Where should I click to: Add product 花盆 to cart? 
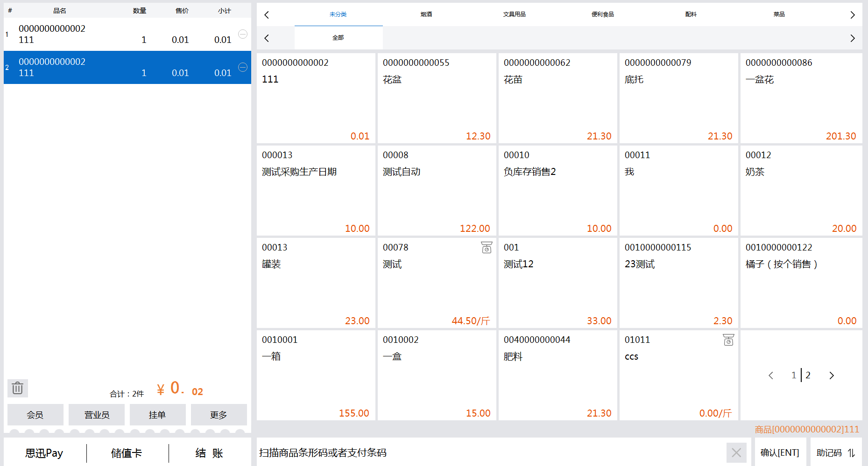pyautogui.click(x=437, y=98)
